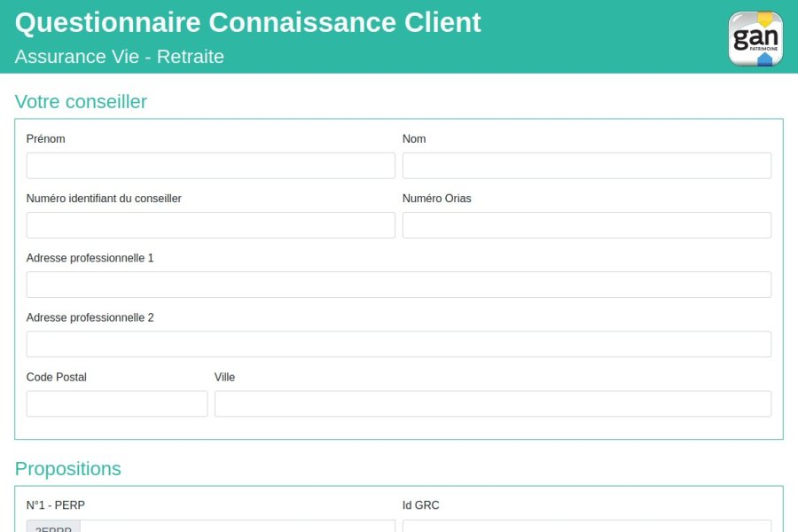Click the Id GRC label
The width and height of the screenshot is (798, 532).
pyautogui.click(x=420, y=505)
